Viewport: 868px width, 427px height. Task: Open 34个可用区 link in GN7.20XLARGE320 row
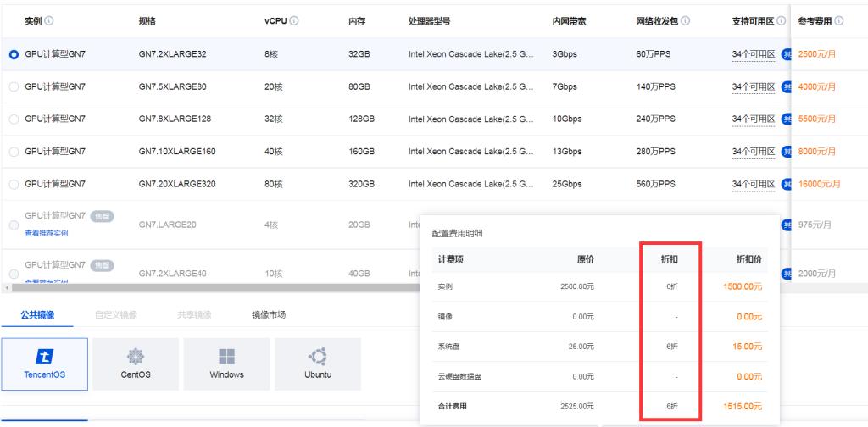pyautogui.click(x=753, y=184)
